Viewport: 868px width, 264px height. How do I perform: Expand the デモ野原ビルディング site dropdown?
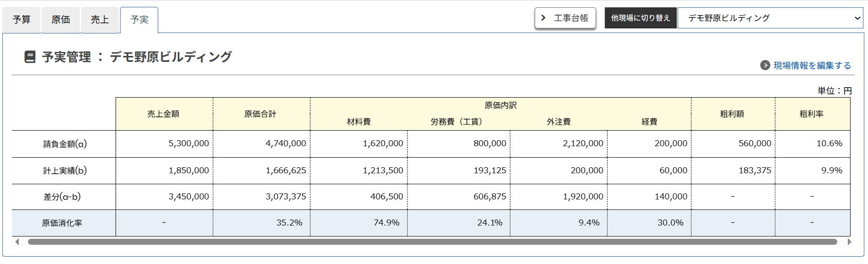(770, 18)
